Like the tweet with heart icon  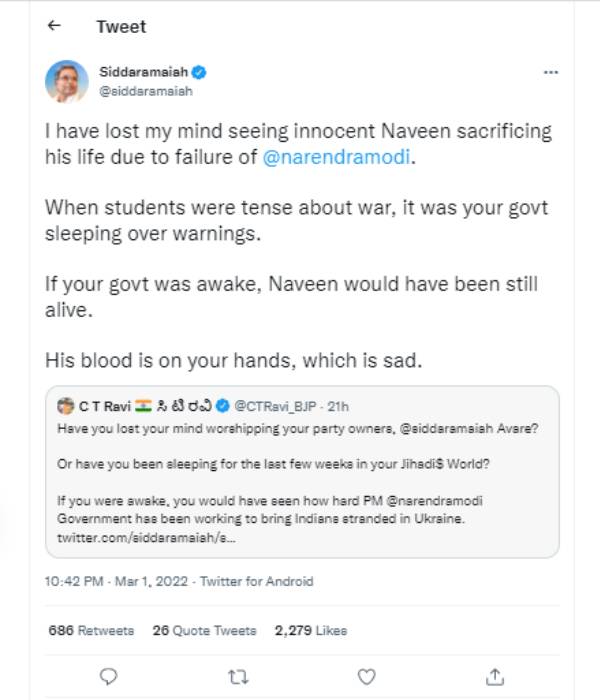coord(366,677)
